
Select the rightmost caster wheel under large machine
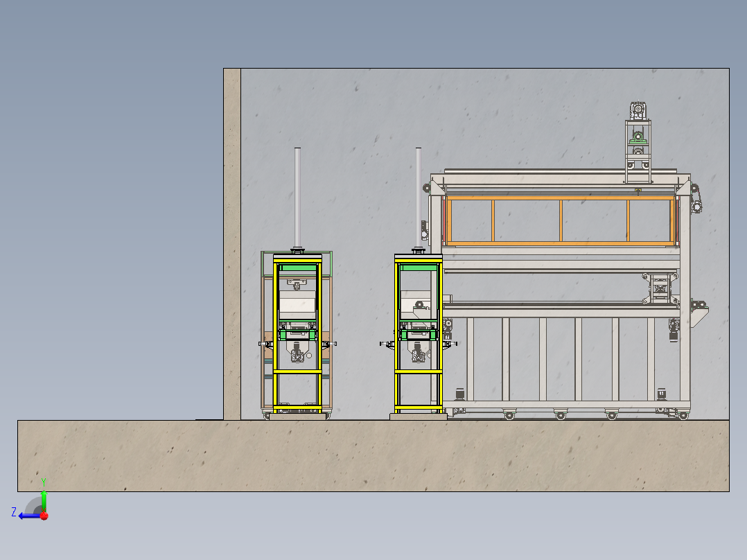(684, 416)
